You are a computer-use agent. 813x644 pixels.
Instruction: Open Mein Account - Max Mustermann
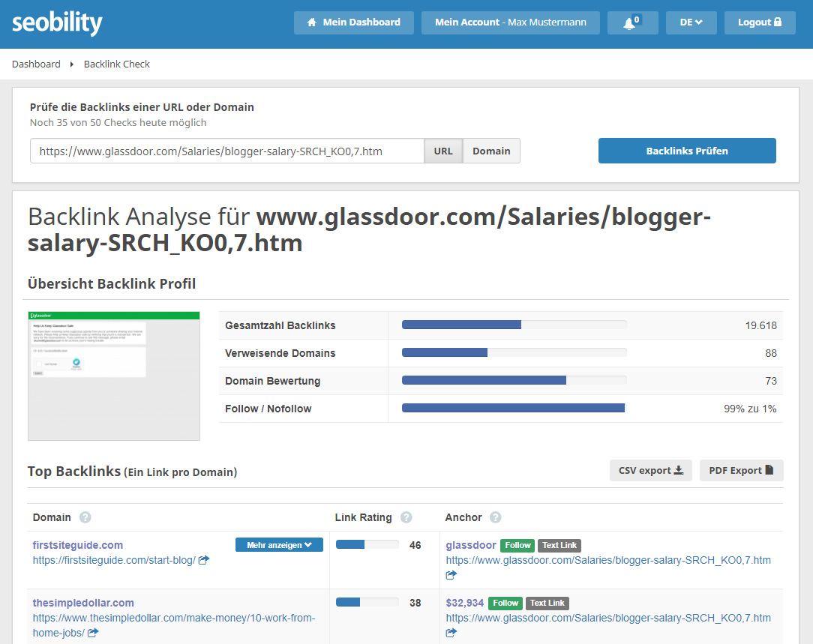510,22
